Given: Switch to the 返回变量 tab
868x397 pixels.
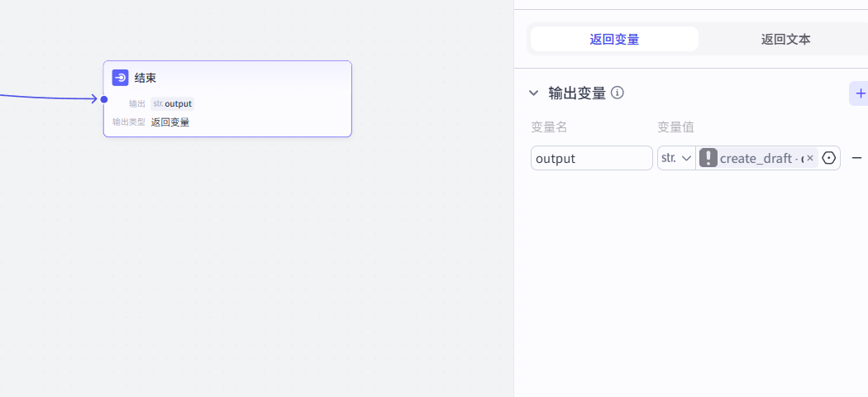Looking at the screenshot, I should coord(614,39).
